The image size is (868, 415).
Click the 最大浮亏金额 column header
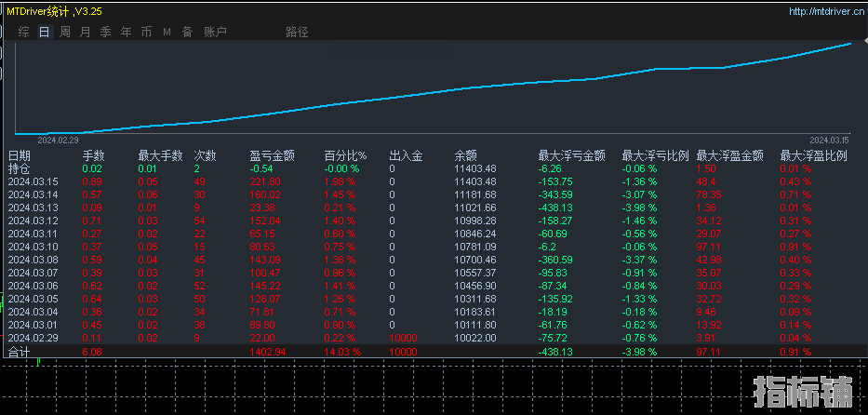571,155
